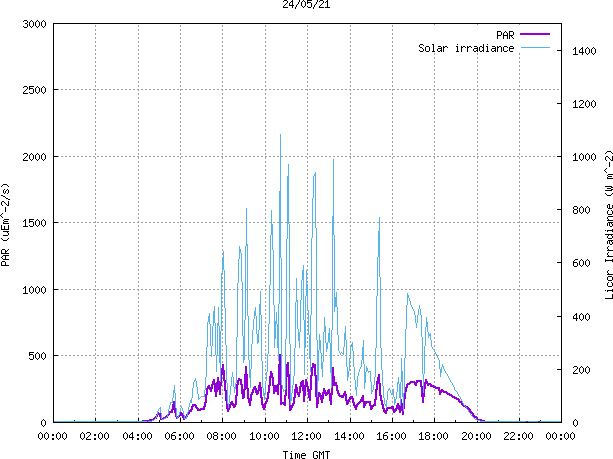Screen dimensions: 613x459
Task: Click the 06:00 time tick label
Action: 179,436
